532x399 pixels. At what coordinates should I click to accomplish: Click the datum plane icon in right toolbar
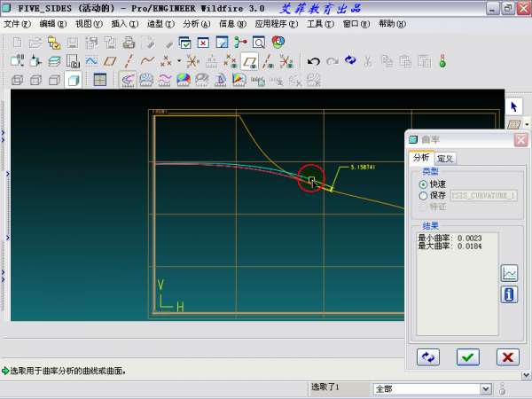point(513,124)
